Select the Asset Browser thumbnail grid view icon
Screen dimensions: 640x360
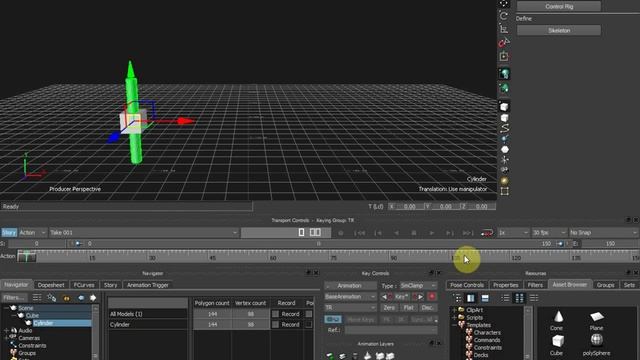519,298
